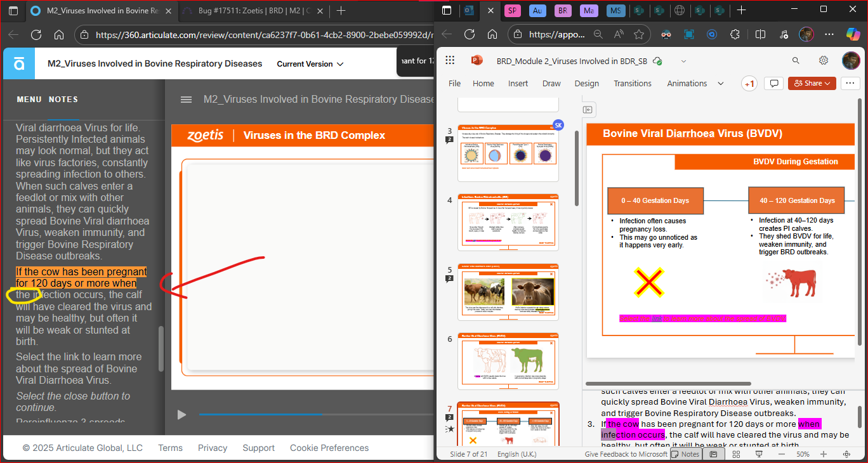Screen dimensions: 868x463
Task: Collapse the slide thumbnail panel
Action: click(x=588, y=110)
